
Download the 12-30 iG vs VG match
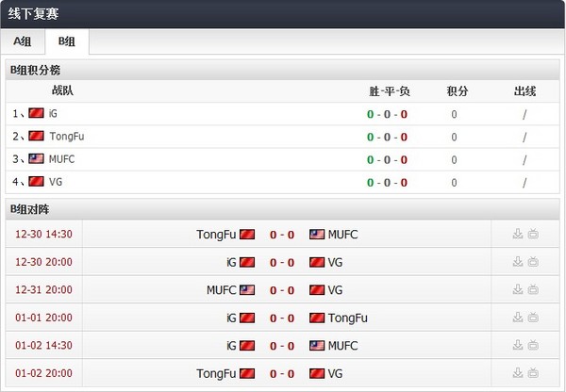517,262
